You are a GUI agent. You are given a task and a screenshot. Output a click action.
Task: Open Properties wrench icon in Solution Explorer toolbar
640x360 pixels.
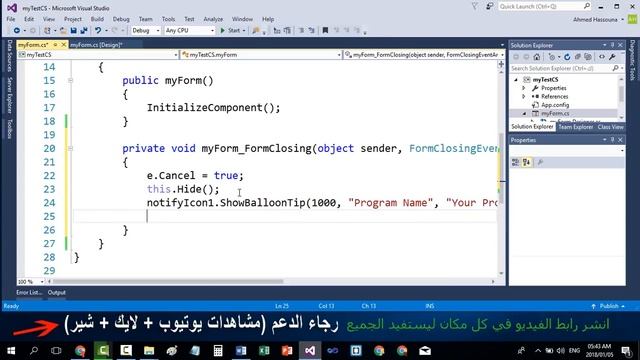tap(612, 57)
